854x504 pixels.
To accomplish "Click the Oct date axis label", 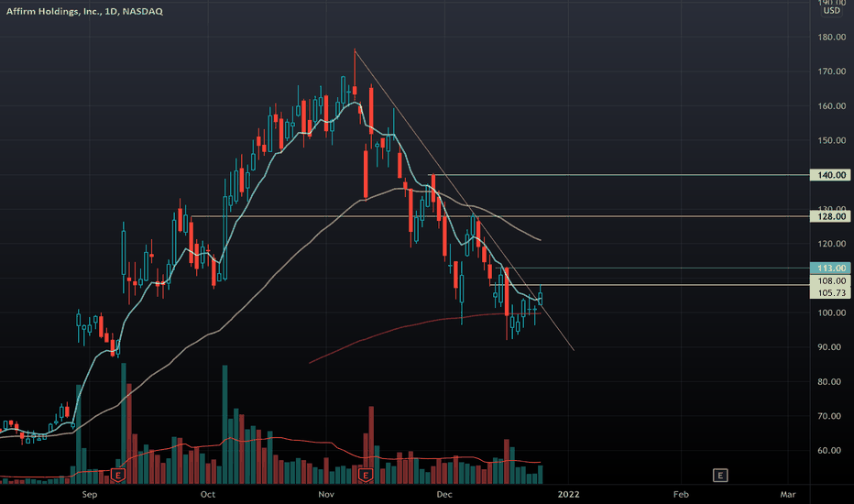I will [x=207, y=494].
